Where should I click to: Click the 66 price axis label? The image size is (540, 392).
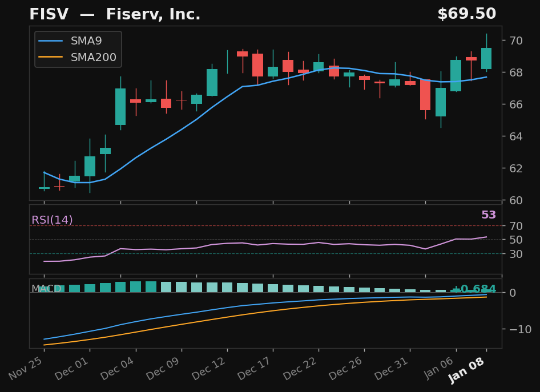[x=516, y=104]
